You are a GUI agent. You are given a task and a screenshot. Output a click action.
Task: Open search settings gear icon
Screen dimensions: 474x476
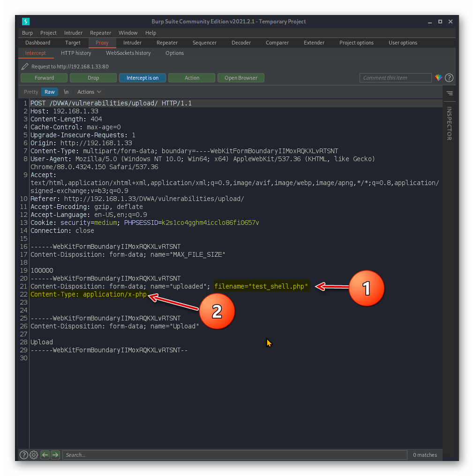[x=34, y=455]
